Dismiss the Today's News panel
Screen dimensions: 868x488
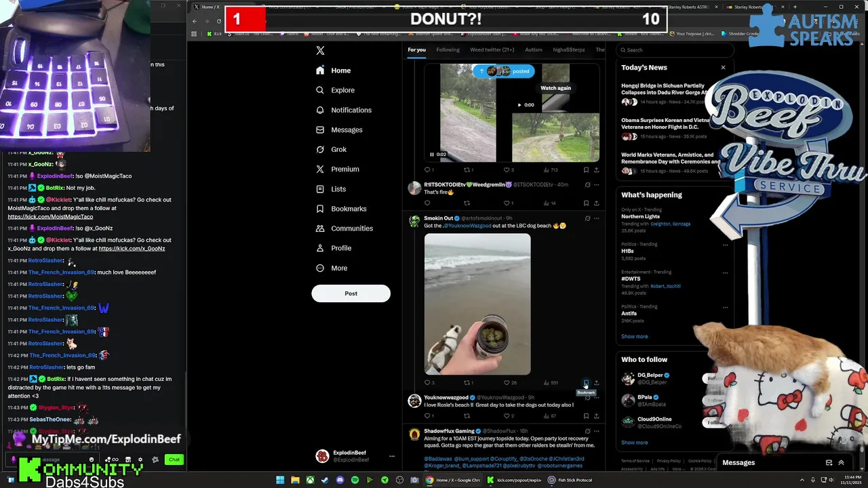pos(723,68)
